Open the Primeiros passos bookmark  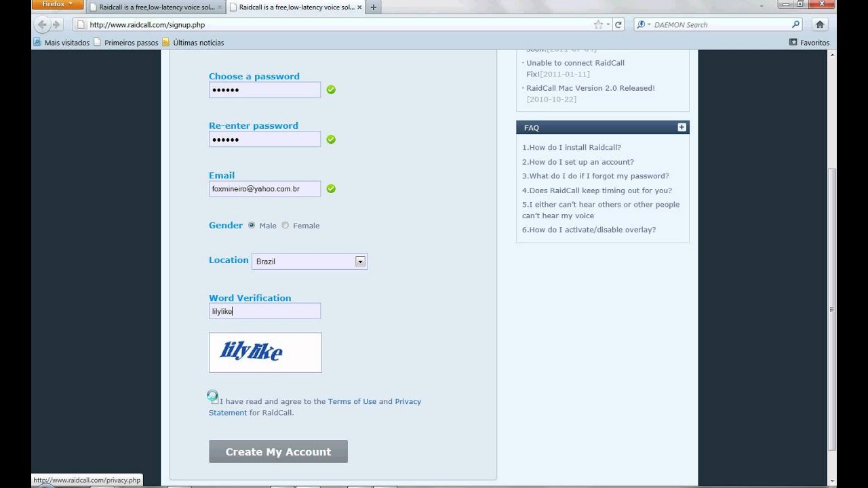point(126,42)
